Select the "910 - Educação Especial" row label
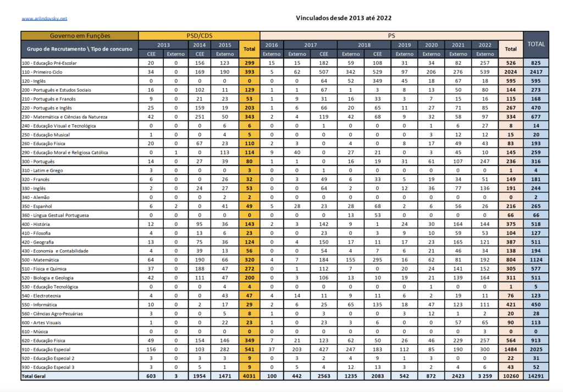The height and width of the screenshot is (392, 563). tap(47, 349)
